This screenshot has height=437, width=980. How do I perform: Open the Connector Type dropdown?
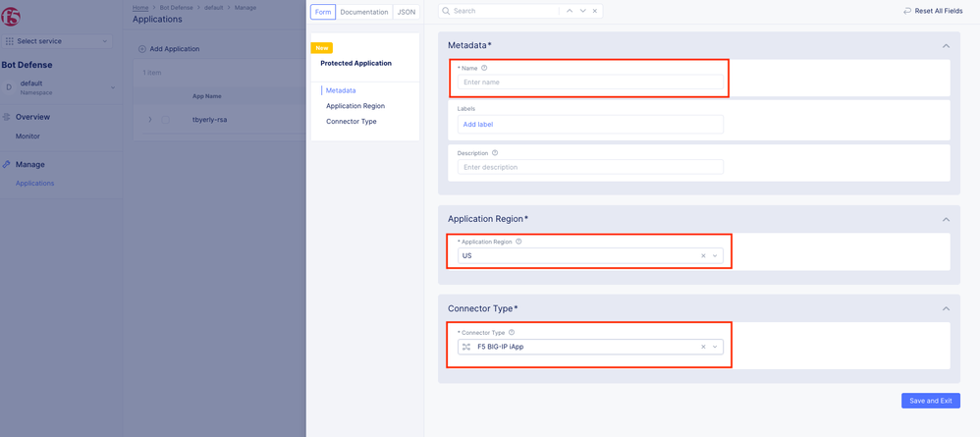click(x=716, y=347)
